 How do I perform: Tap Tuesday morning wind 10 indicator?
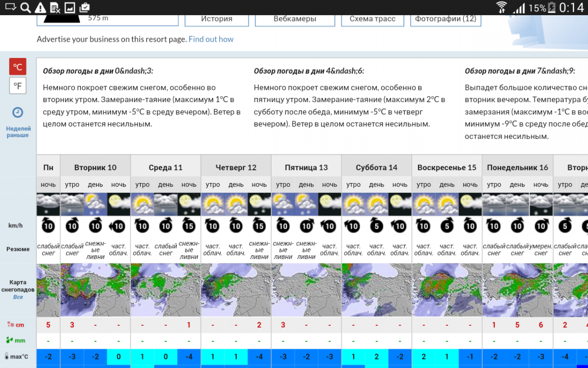[72, 226]
